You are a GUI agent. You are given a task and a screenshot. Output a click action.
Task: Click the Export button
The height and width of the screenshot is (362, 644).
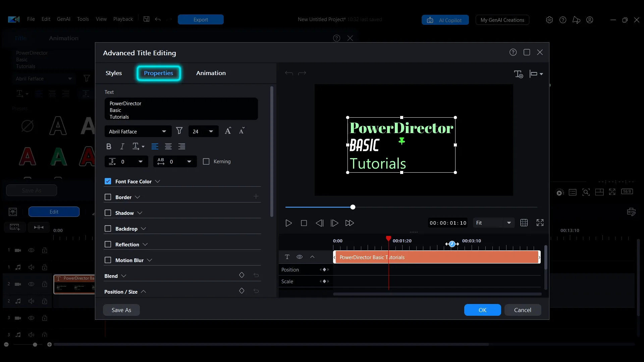[x=201, y=19]
